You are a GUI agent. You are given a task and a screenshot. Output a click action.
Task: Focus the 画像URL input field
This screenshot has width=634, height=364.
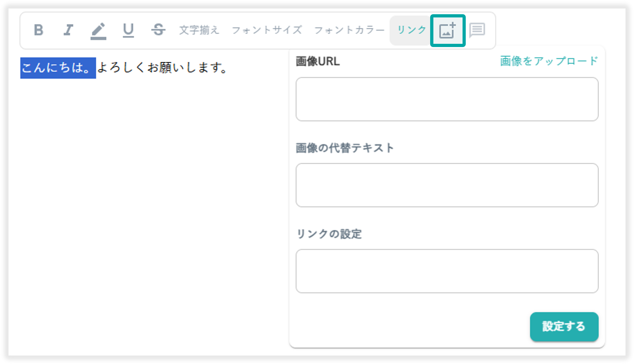tap(447, 99)
